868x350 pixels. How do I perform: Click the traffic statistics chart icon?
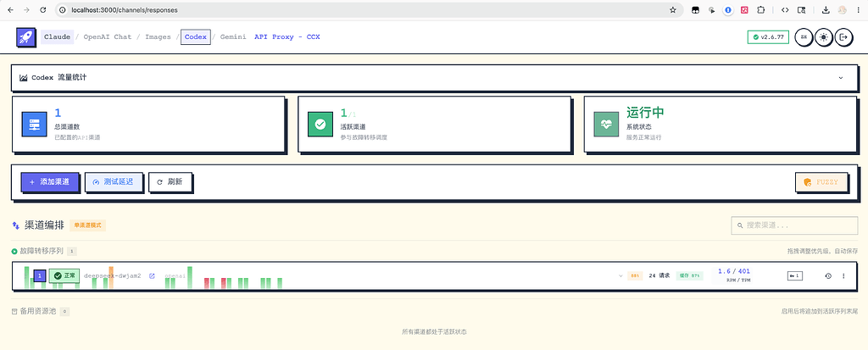click(24, 78)
